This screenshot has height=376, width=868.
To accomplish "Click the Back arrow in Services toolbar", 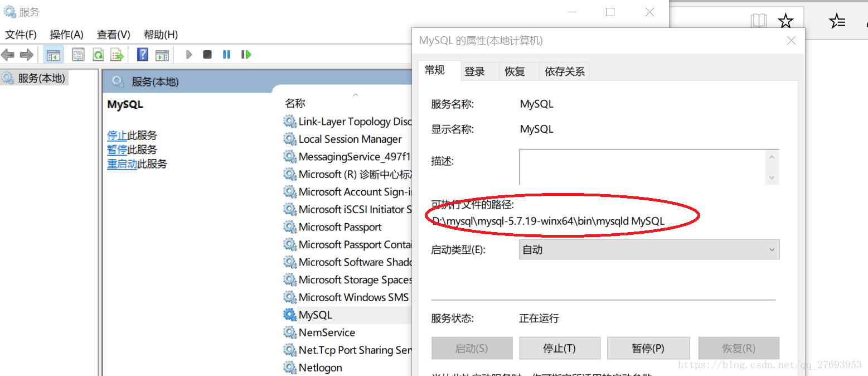I will 8,55.
